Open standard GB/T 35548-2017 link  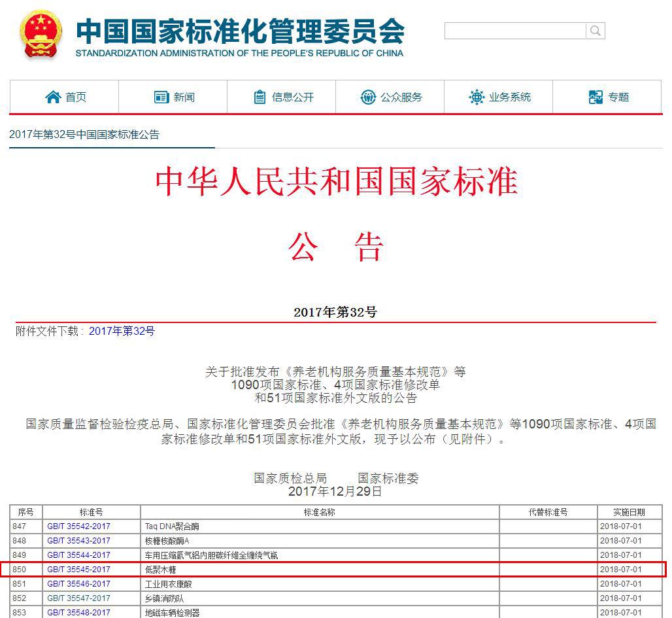[79, 613]
